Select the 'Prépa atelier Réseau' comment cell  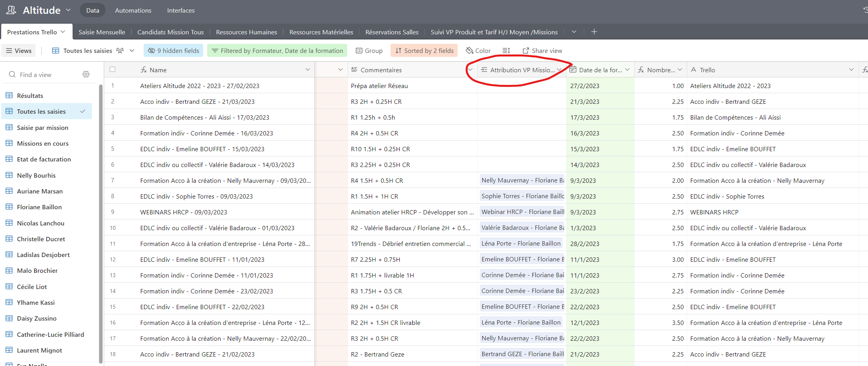click(x=413, y=86)
